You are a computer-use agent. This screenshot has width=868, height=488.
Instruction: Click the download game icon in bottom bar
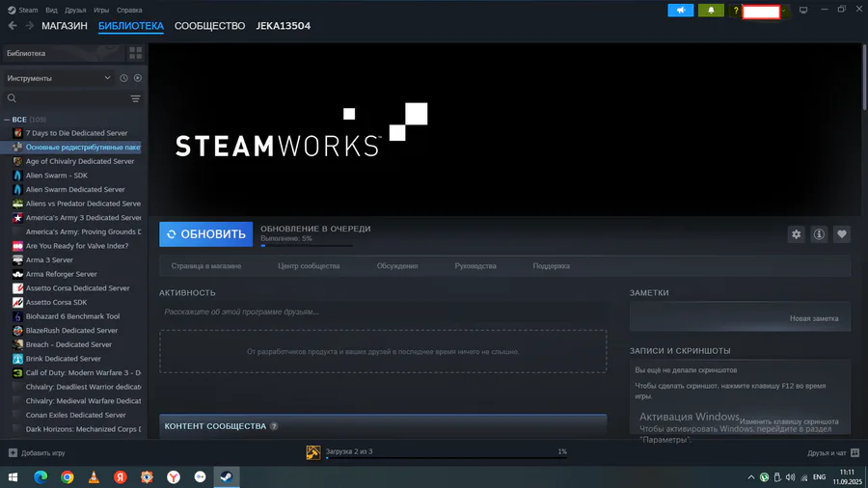[313, 452]
